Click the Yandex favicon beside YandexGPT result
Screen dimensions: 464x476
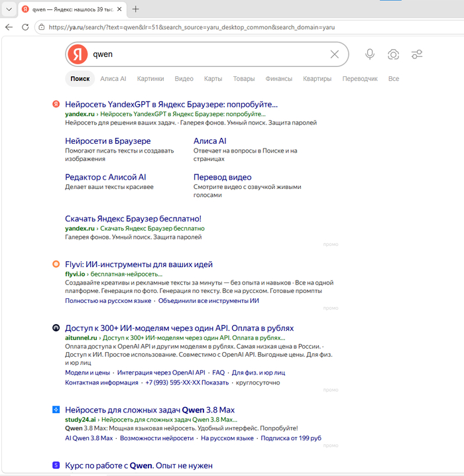56,104
